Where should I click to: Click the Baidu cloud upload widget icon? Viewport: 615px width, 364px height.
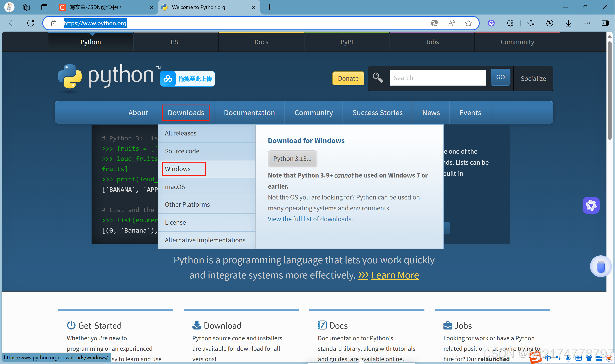(168, 79)
